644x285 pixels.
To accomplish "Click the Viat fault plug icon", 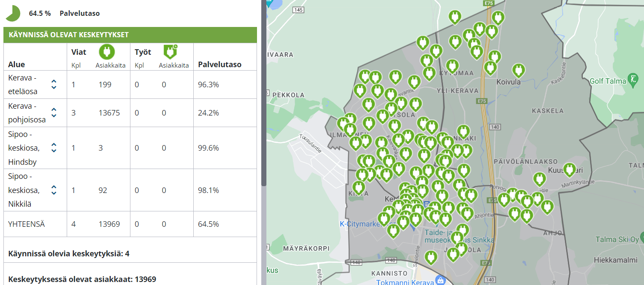I will [107, 52].
